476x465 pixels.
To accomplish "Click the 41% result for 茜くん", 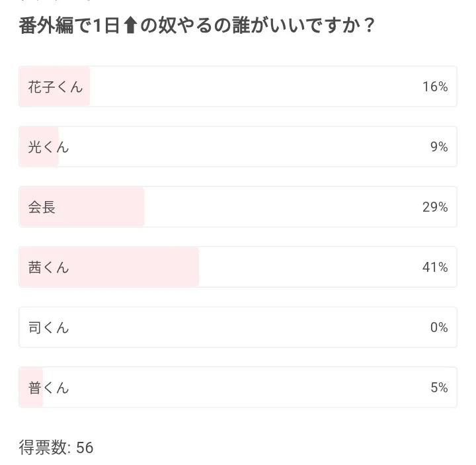I will click(x=435, y=267).
